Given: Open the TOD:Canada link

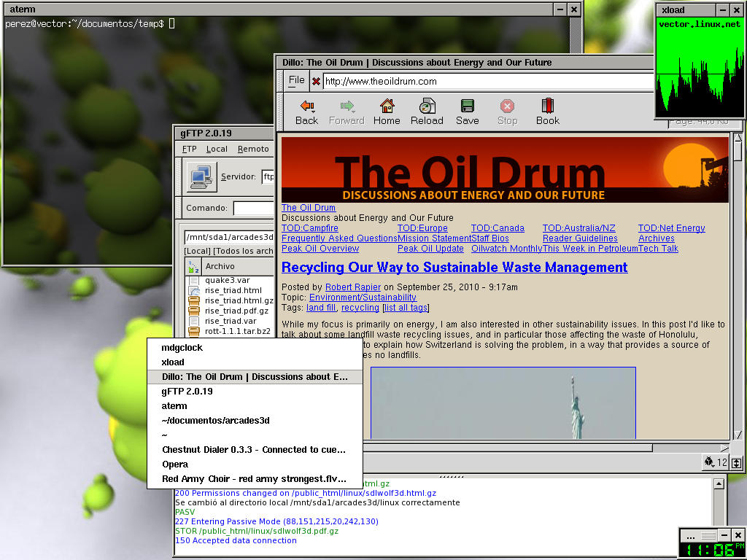Looking at the screenshot, I should pyautogui.click(x=498, y=228).
